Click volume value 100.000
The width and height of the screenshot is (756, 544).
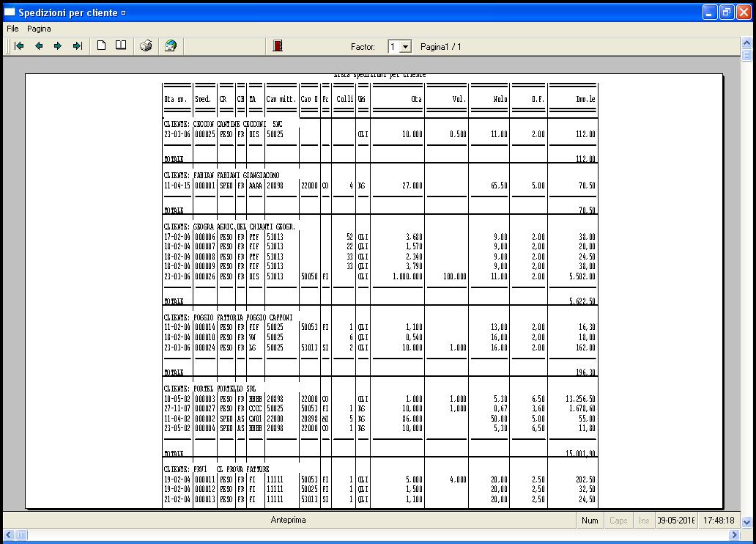[455, 276]
